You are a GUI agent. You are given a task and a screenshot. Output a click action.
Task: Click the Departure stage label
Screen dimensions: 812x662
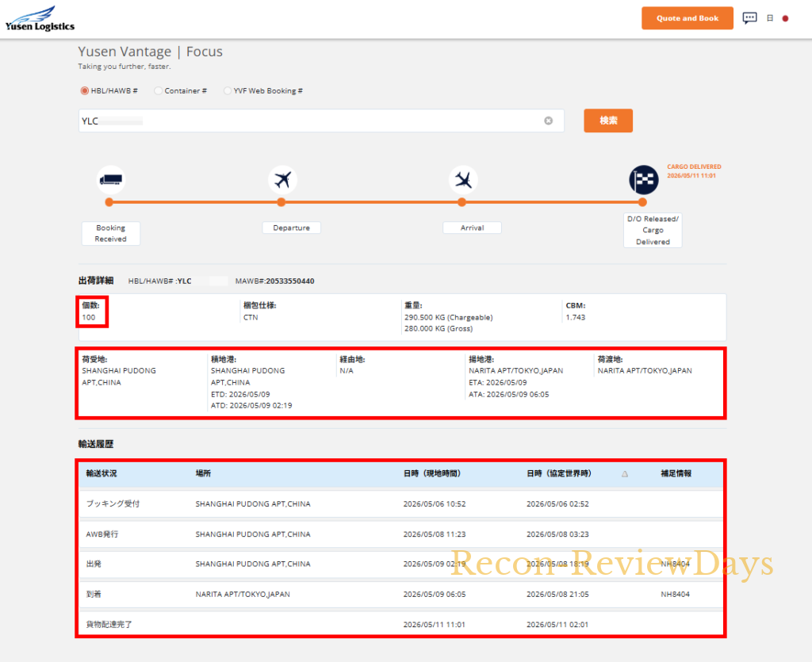[292, 228]
